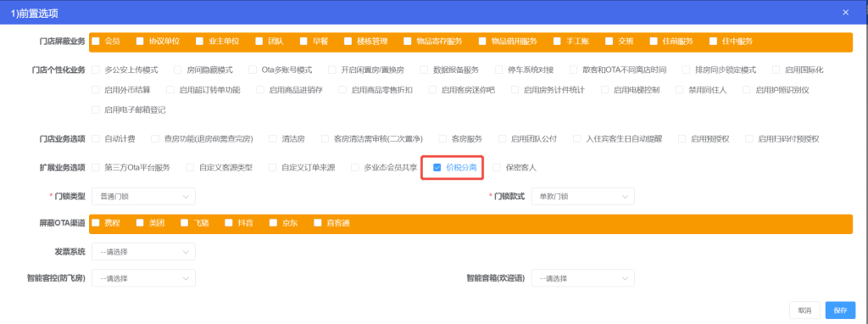Enable 启用国际化 checkbox

pos(776,70)
